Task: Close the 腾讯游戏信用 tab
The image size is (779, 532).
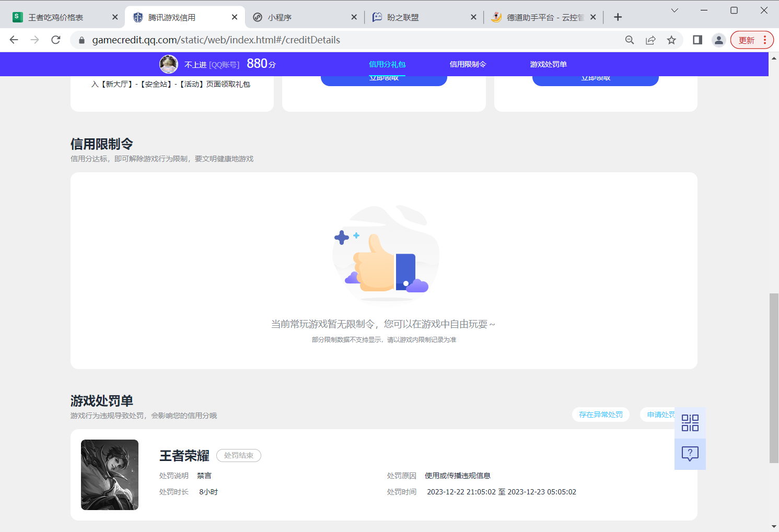Action: pyautogui.click(x=235, y=17)
